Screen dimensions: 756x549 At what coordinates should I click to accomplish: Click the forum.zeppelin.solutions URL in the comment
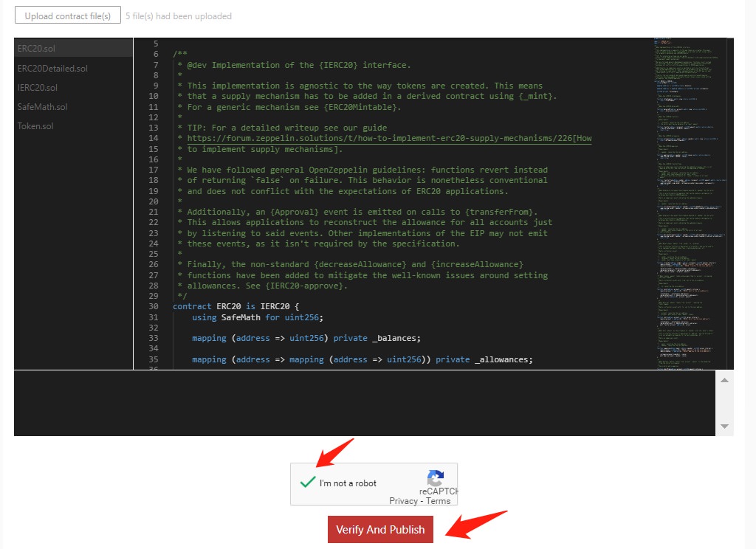pos(389,138)
